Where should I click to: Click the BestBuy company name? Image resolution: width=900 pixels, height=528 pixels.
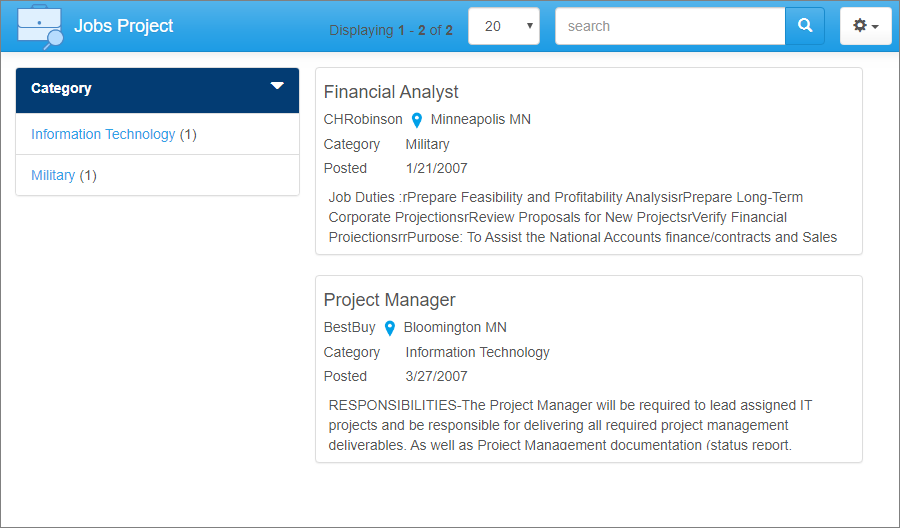pyautogui.click(x=349, y=327)
